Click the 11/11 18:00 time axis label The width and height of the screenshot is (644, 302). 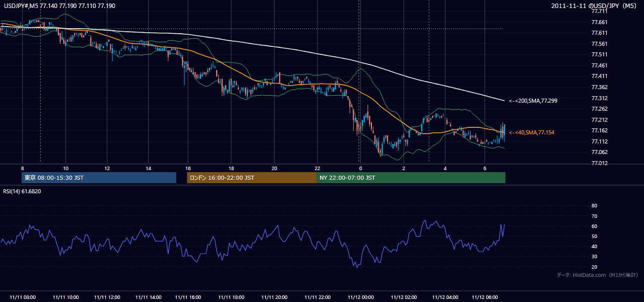[232, 297]
